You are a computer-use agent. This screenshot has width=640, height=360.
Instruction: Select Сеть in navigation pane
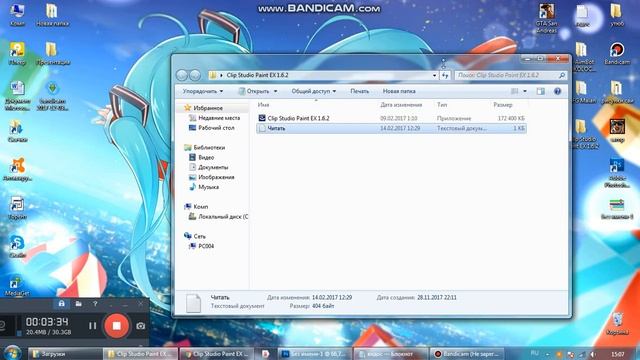[x=199, y=236]
